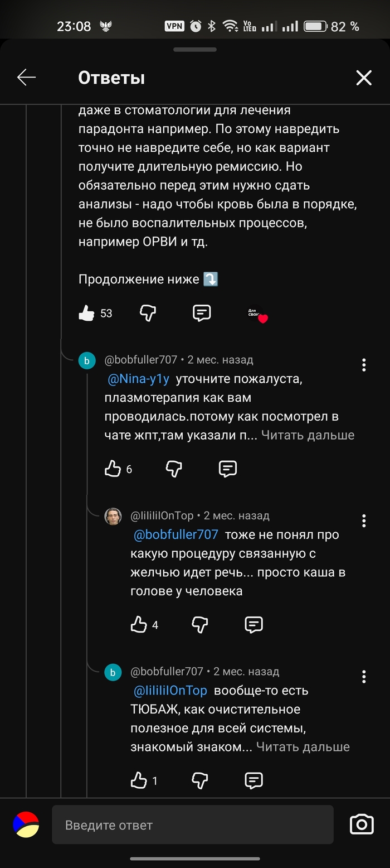Open lilililOnTop's profile avatar
Image resolution: width=390 pixels, height=868 pixels.
tap(113, 516)
